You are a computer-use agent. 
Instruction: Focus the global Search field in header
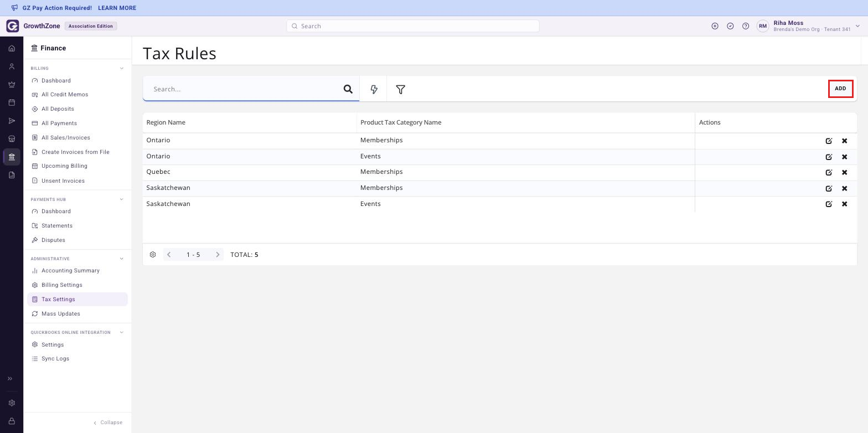[x=413, y=26]
